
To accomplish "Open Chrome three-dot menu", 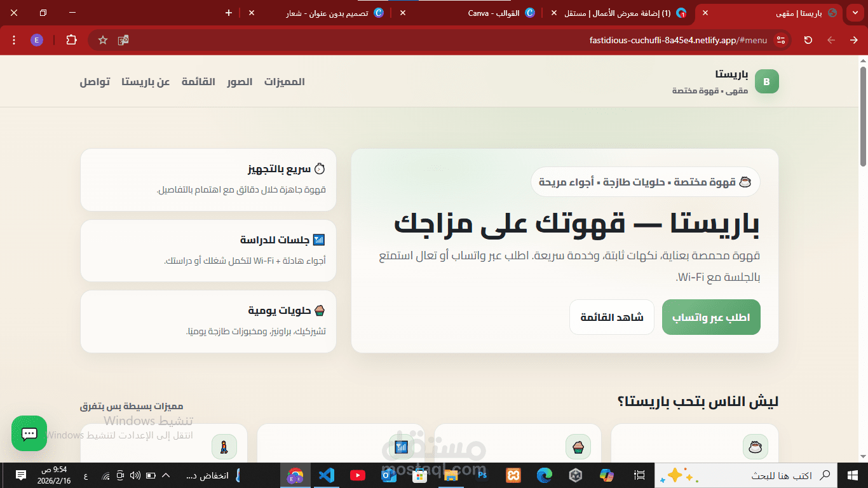I will coord(14,40).
